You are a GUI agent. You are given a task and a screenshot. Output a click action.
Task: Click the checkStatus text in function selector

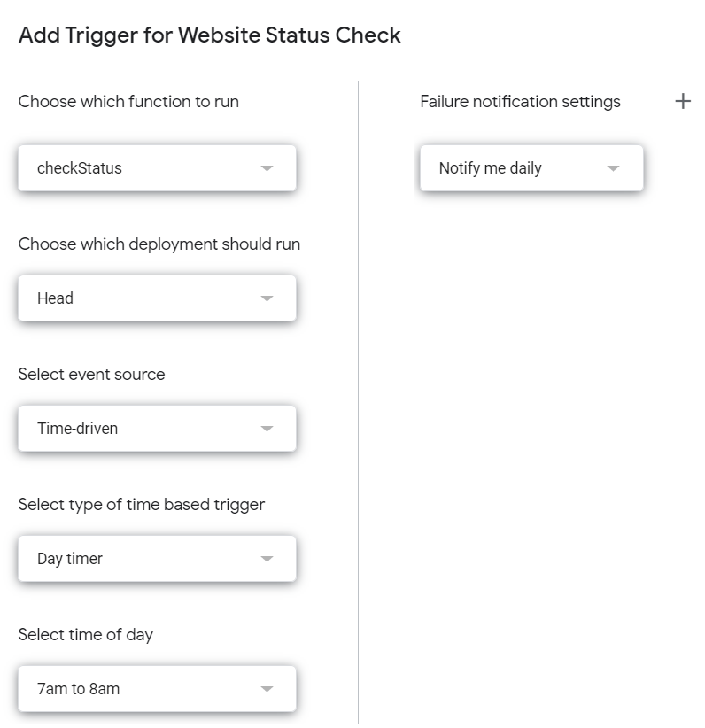coord(80,168)
